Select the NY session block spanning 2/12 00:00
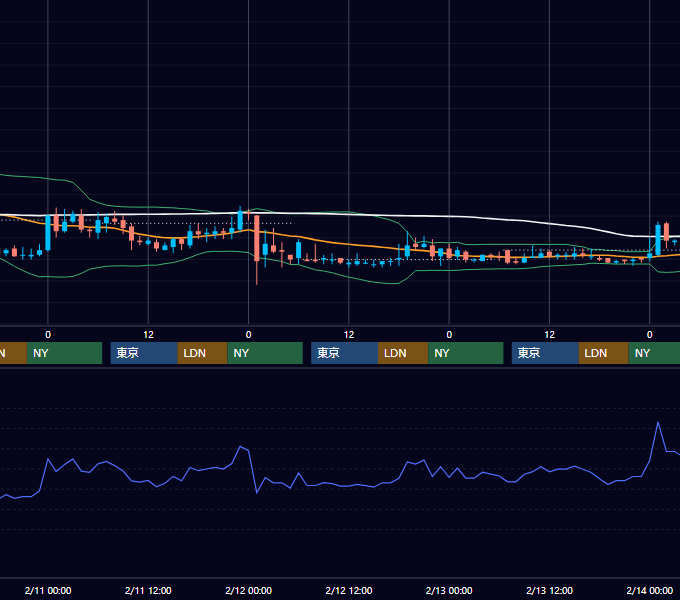This screenshot has width=680, height=600. (x=265, y=353)
